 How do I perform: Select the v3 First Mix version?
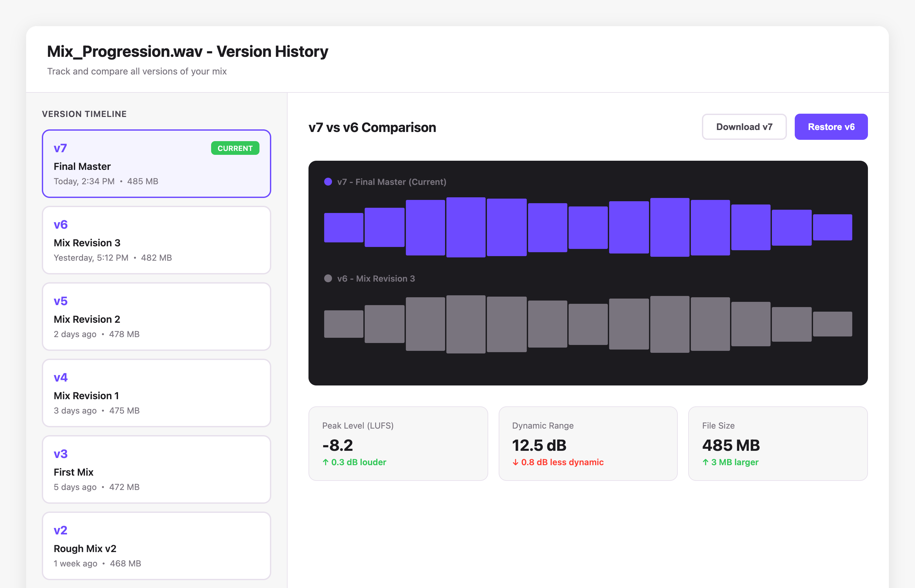156,469
